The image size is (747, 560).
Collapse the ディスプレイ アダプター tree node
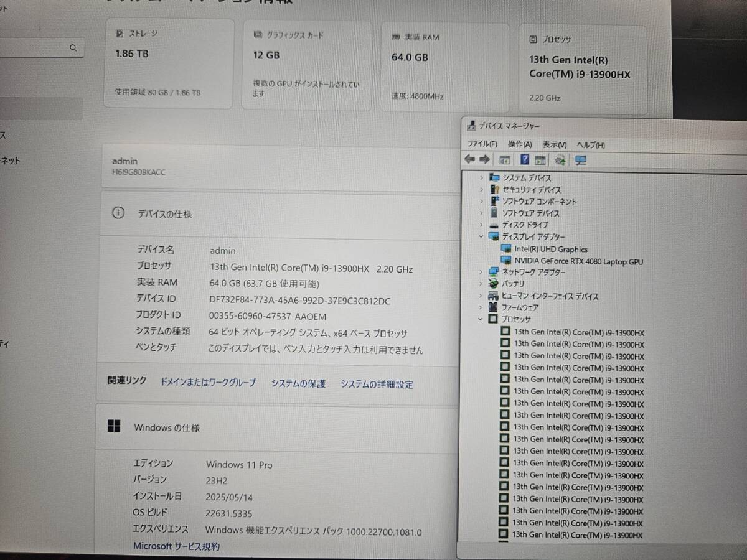[x=481, y=236]
